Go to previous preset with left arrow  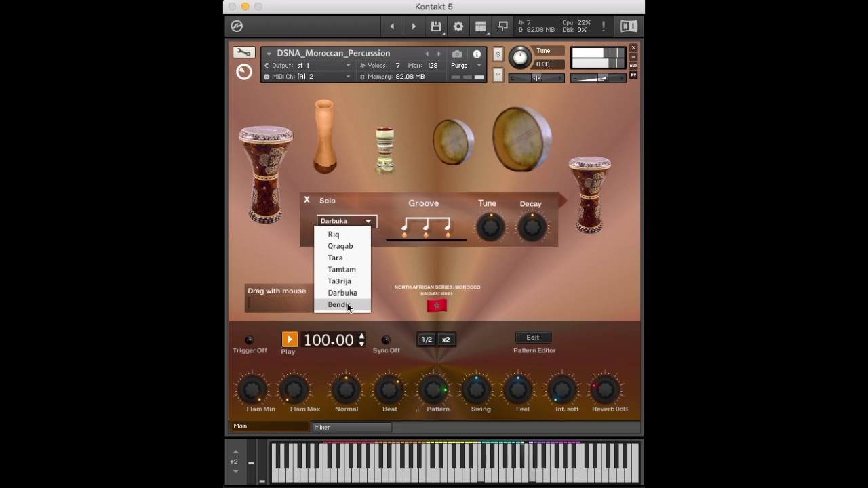tap(392, 26)
